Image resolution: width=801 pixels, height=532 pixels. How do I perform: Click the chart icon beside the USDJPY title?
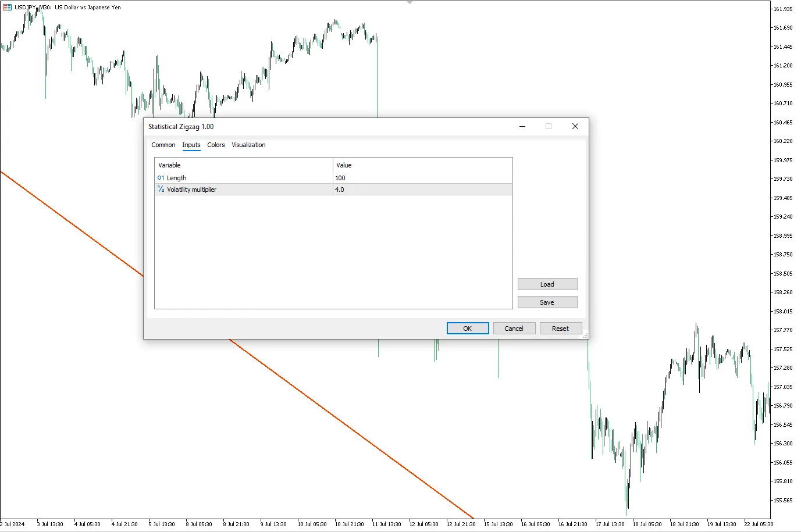(7, 8)
